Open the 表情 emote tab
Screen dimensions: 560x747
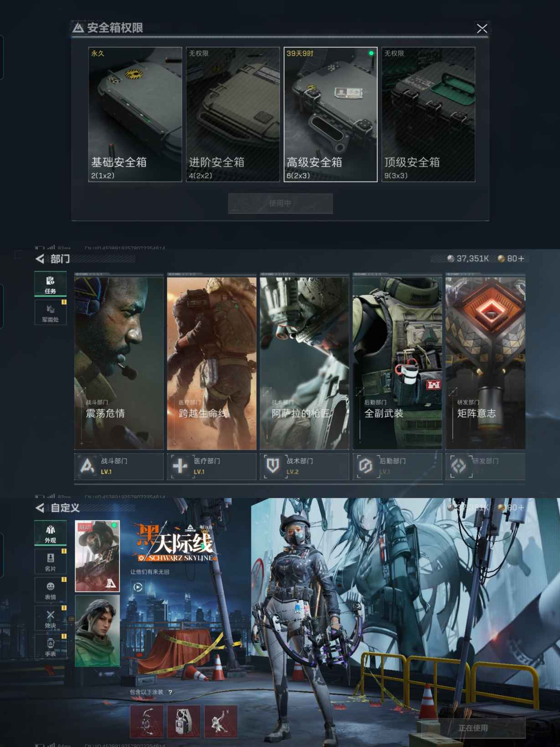[x=50, y=590]
